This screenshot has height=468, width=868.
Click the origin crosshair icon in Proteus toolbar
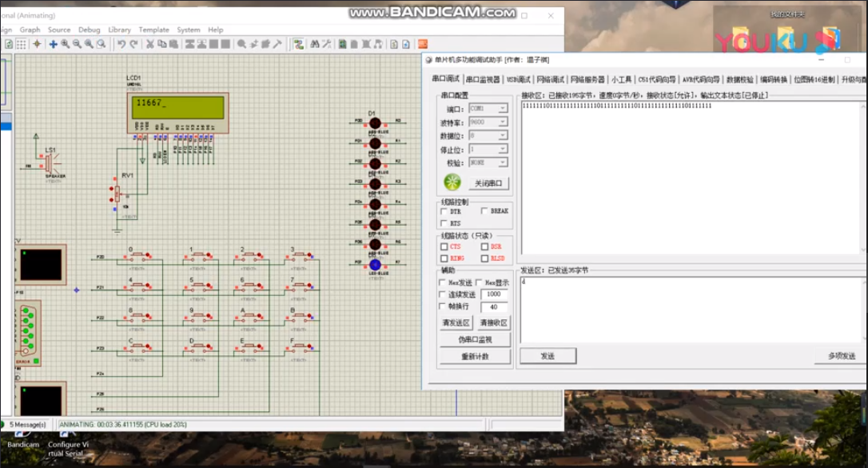(x=37, y=44)
